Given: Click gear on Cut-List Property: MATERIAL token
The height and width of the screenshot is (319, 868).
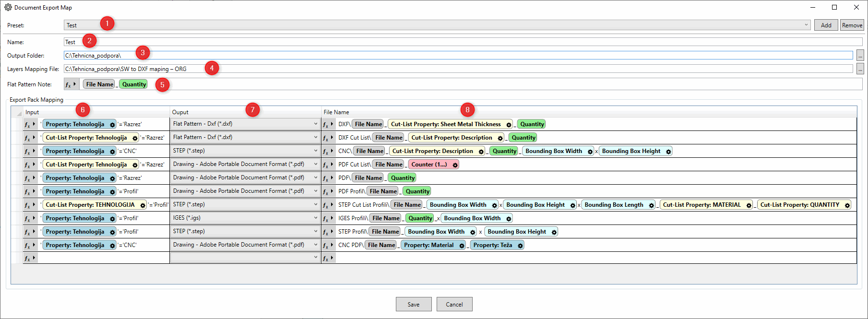Looking at the screenshot, I should (x=749, y=205).
